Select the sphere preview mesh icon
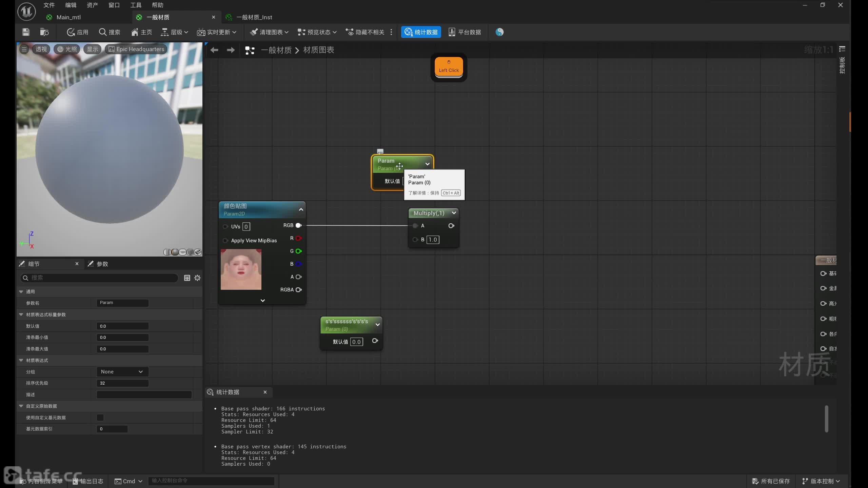The width and height of the screenshot is (868, 488). point(175,252)
